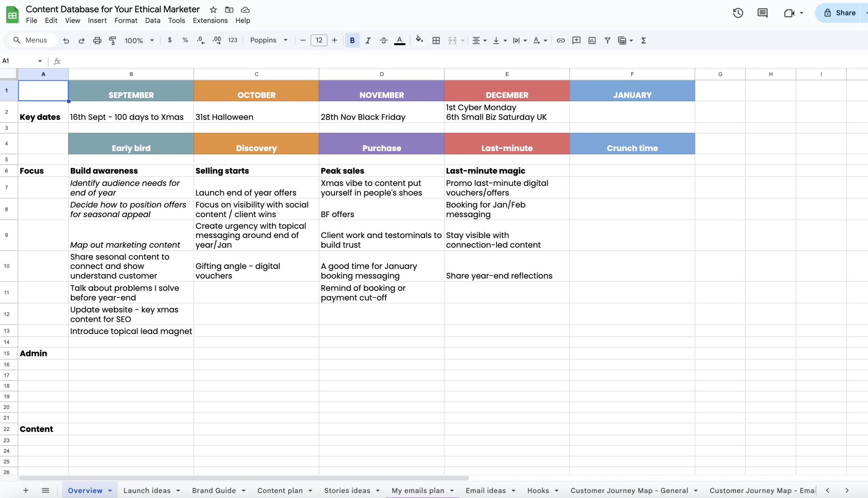Open the Insert menu
The height and width of the screenshot is (498, 868).
click(x=97, y=21)
